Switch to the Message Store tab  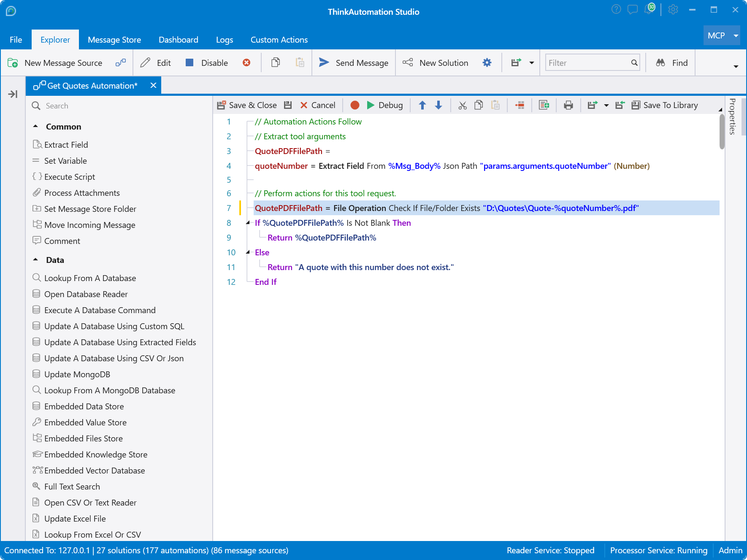[x=114, y=40]
